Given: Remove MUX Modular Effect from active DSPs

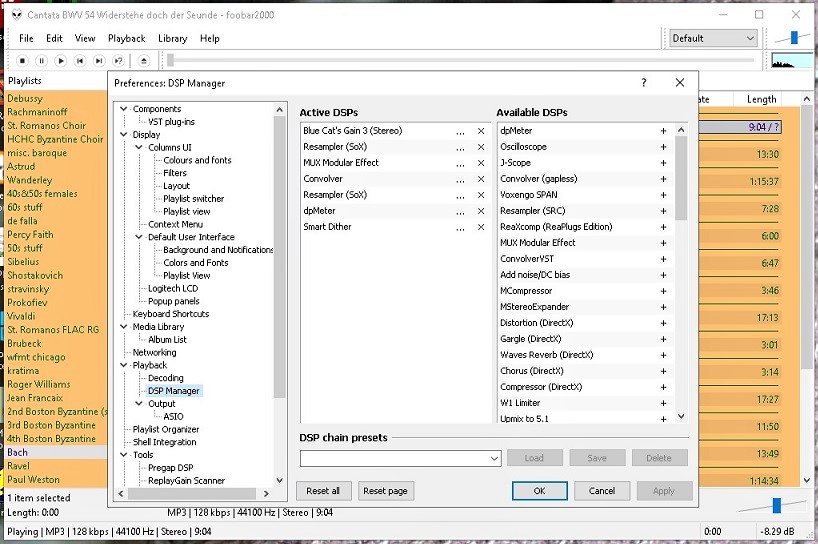Looking at the screenshot, I should tap(481, 163).
